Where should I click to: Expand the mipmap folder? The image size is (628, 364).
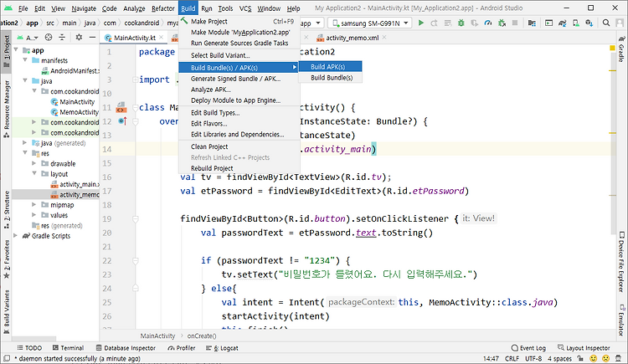pos(34,205)
